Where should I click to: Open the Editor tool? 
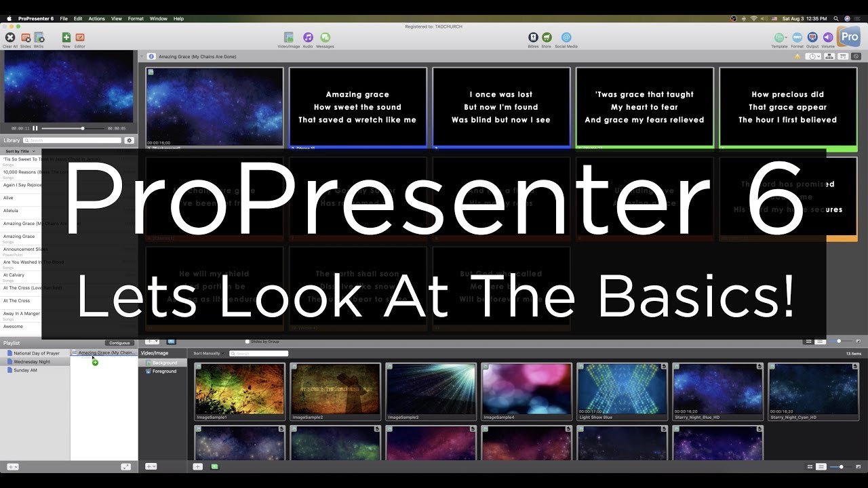(x=80, y=38)
